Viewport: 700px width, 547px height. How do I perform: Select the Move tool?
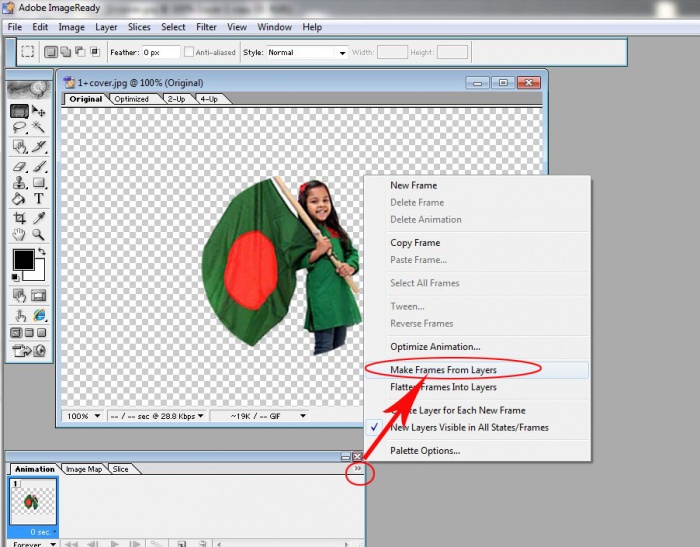[39, 111]
